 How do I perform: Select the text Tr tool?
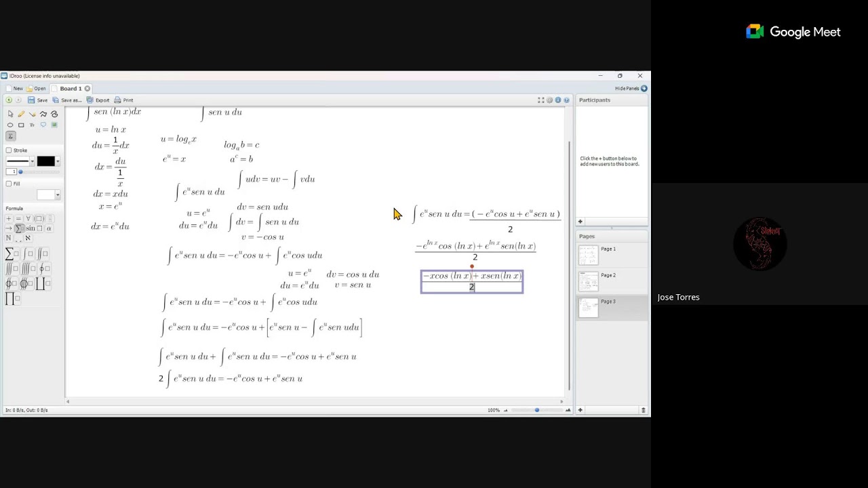(x=32, y=125)
